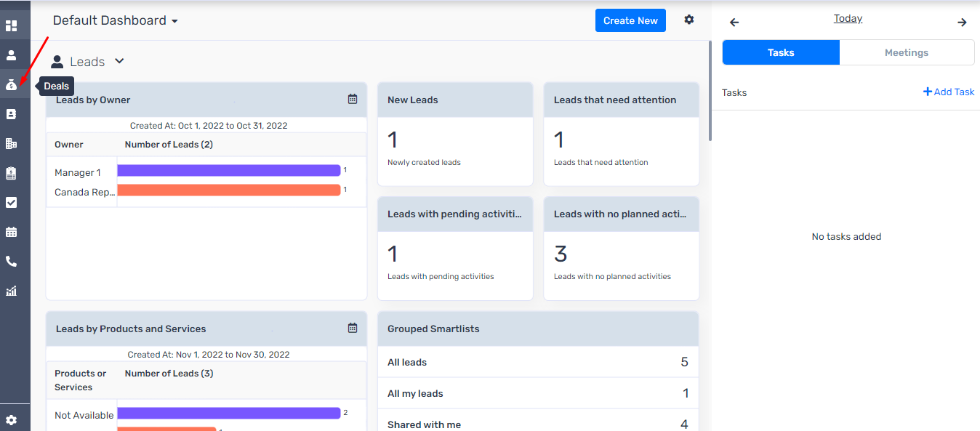Click the Add Task link
Screen dimensions: 980x431
[949, 92]
